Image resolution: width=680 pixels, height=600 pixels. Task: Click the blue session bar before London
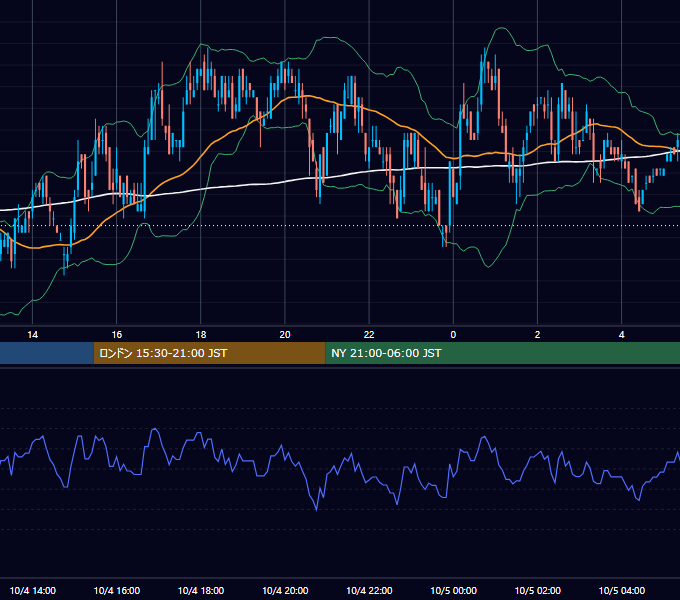click(x=47, y=353)
